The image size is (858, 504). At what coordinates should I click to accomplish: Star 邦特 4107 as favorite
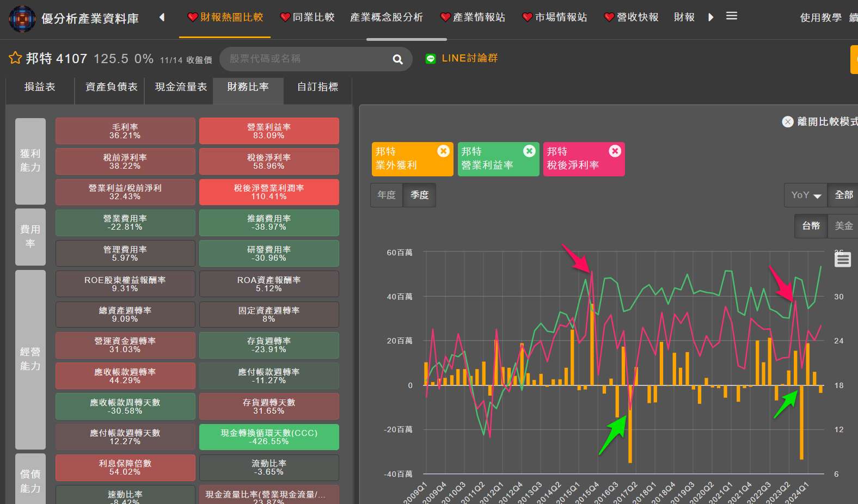(15, 58)
